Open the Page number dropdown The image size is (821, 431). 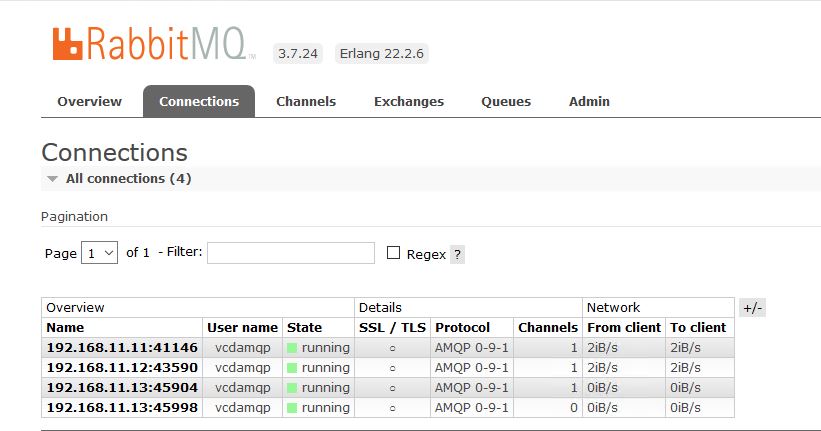click(x=99, y=253)
